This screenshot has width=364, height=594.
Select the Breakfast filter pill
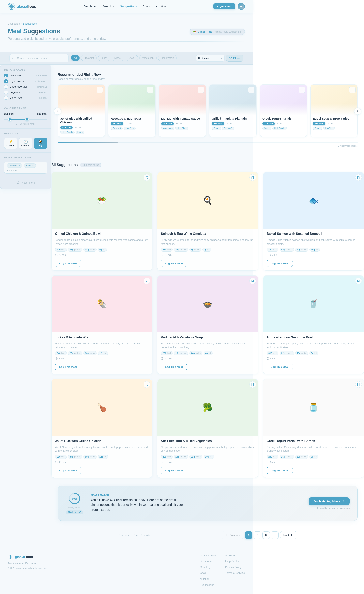pyautogui.click(x=89, y=58)
